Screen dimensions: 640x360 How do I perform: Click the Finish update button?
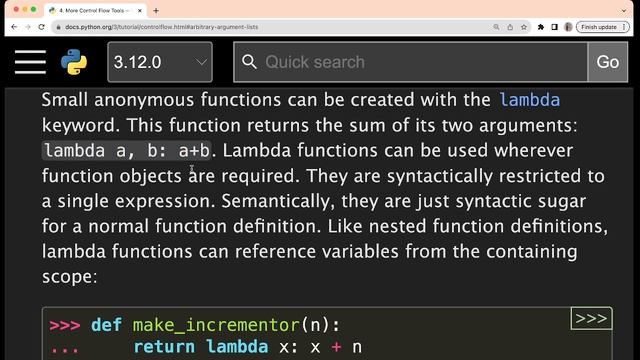coord(602,27)
